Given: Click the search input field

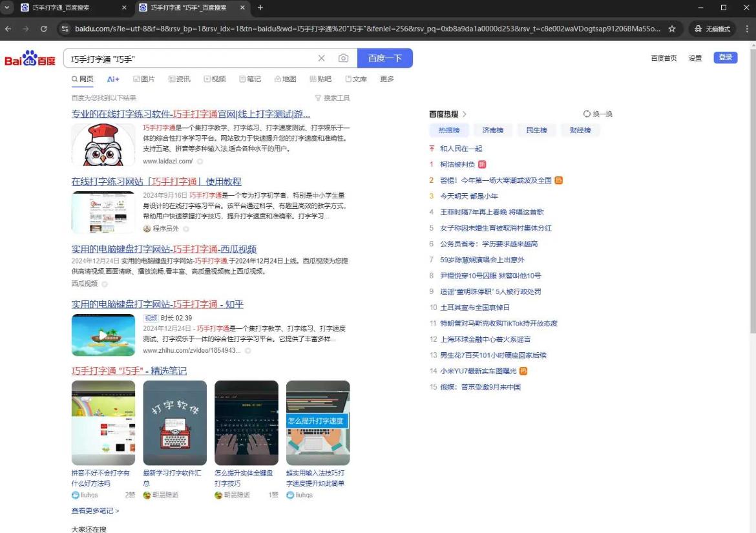Looking at the screenshot, I should click(193, 58).
